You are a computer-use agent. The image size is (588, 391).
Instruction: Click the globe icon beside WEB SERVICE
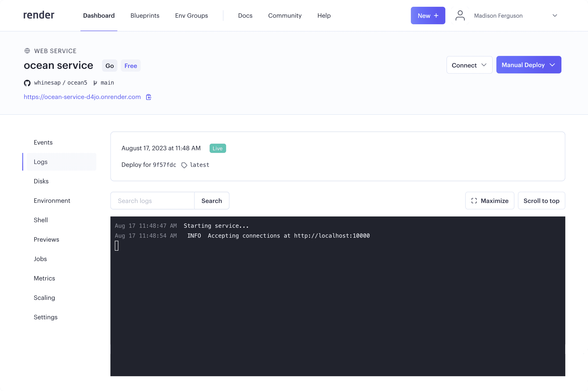click(x=27, y=51)
